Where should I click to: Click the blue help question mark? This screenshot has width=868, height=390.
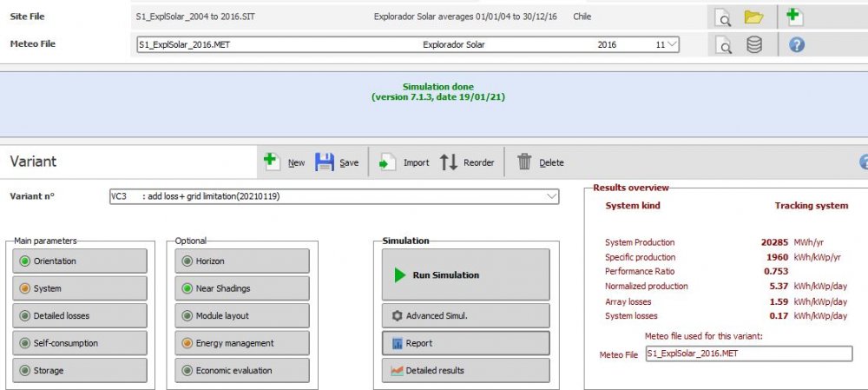click(796, 45)
